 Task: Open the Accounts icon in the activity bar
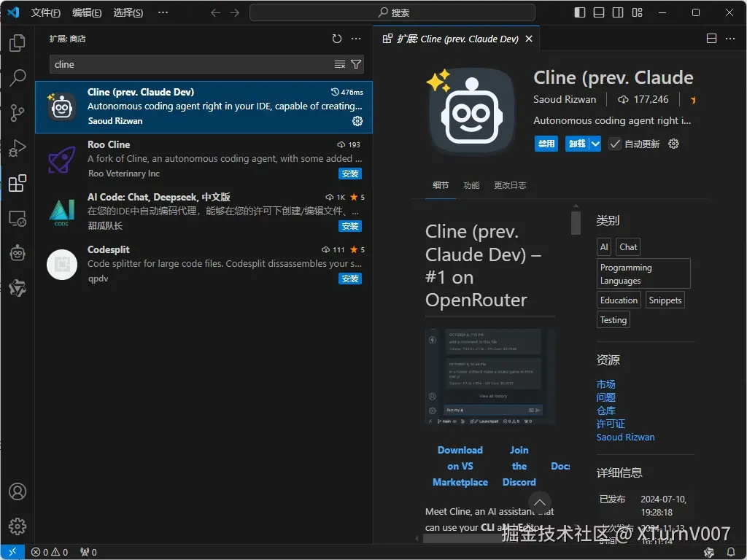click(17, 491)
